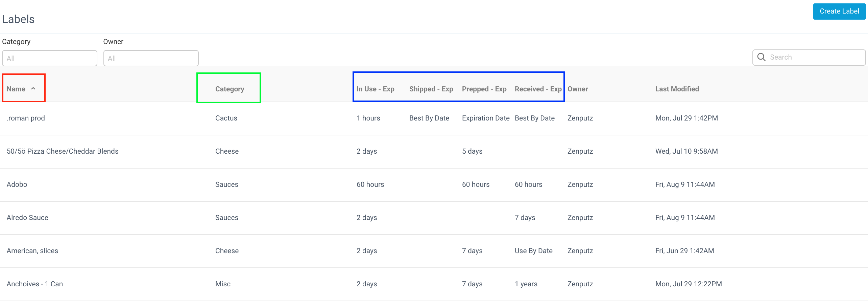Open the .roman prod label row
The width and height of the screenshot is (868, 308).
coord(434,118)
